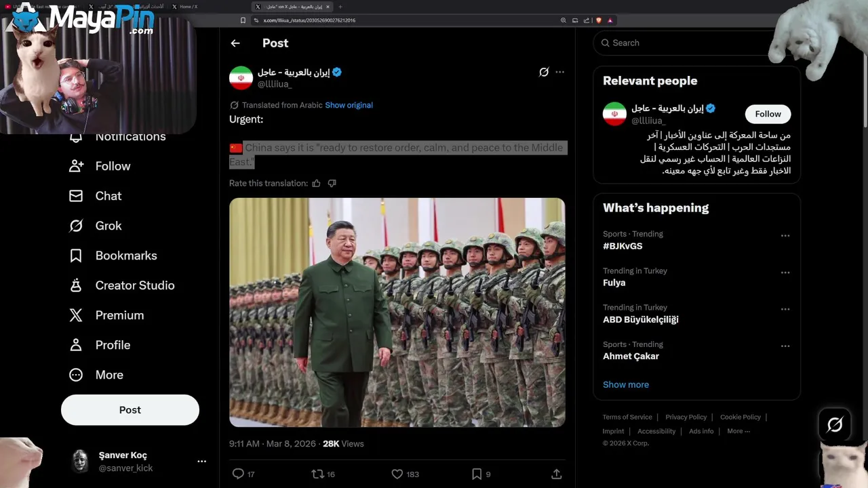This screenshot has width=868, height=488.
Task: Open Grok from the sidebar
Action: [x=96, y=226]
